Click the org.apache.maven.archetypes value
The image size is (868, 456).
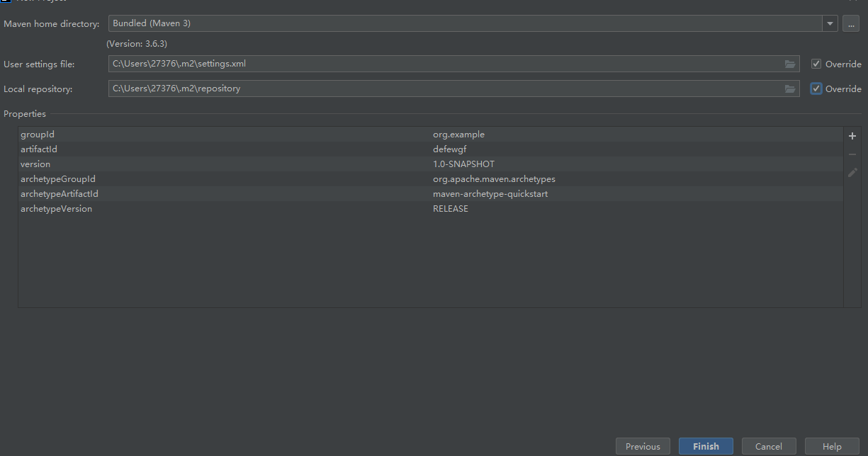(x=495, y=179)
